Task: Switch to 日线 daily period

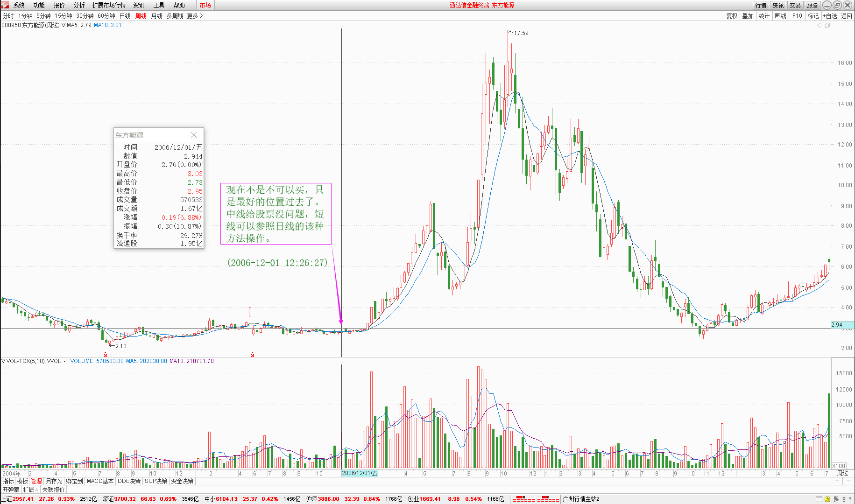Action: 125,16
